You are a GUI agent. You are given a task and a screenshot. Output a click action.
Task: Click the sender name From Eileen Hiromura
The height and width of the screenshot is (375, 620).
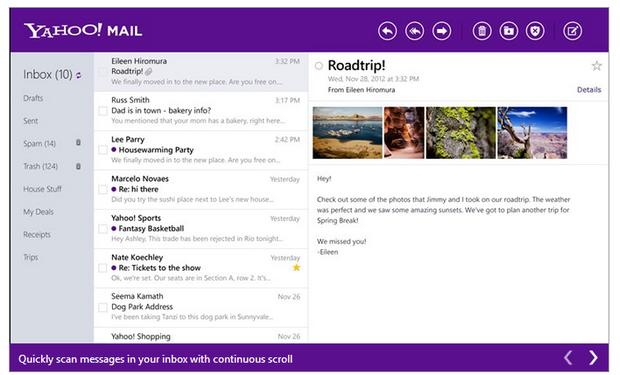pos(361,90)
